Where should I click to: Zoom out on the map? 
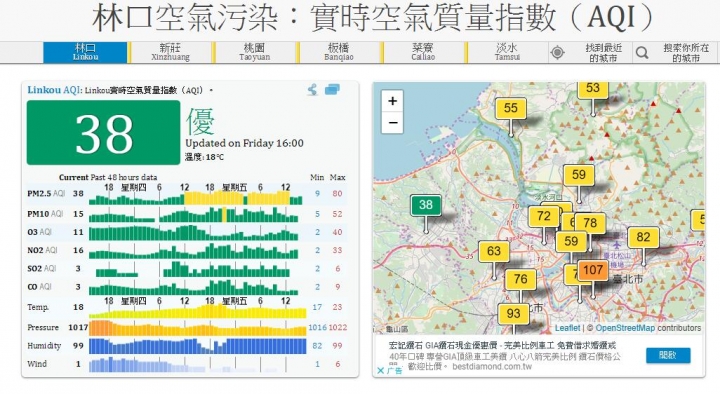point(393,123)
